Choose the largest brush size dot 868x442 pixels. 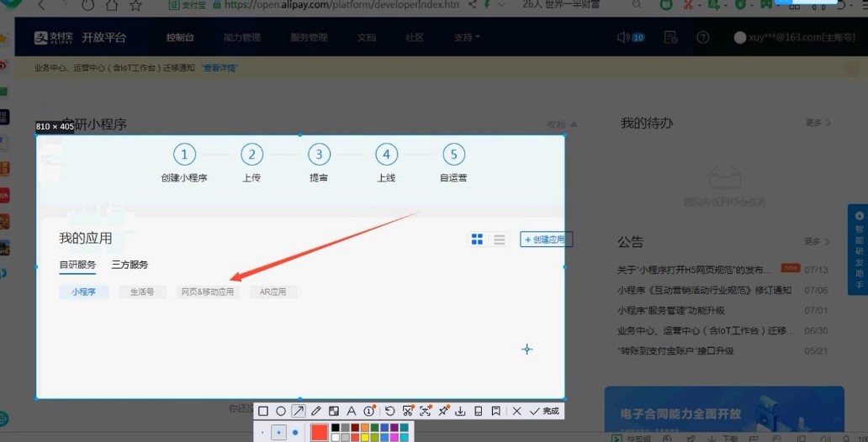pyautogui.click(x=295, y=433)
